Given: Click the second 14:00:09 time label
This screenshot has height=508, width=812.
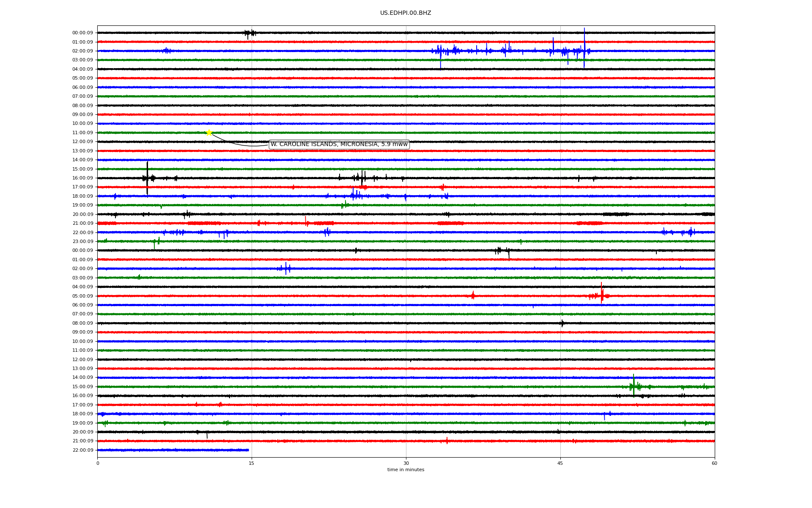Looking at the screenshot, I should pyautogui.click(x=82, y=378).
